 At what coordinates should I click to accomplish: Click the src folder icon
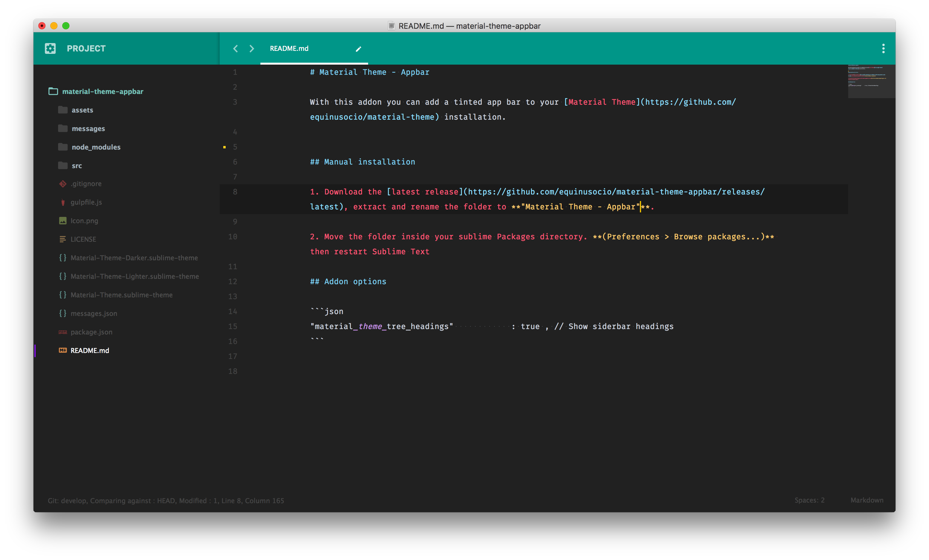(63, 165)
